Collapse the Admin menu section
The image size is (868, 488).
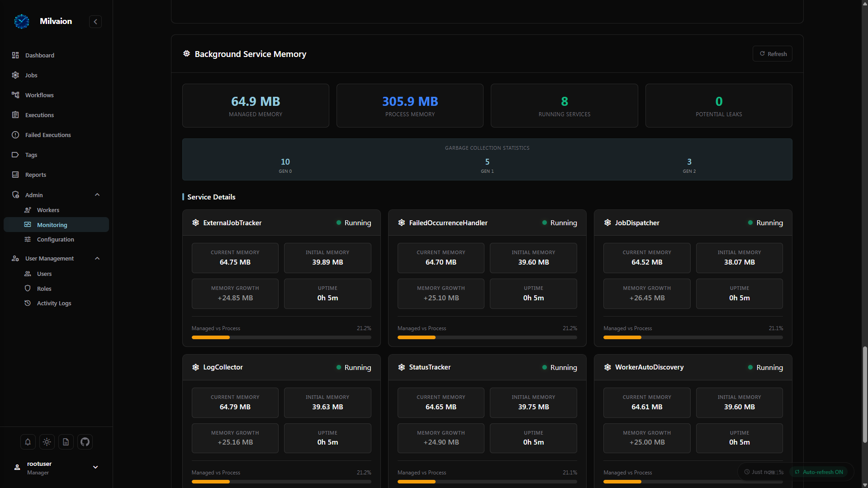[x=97, y=195]
